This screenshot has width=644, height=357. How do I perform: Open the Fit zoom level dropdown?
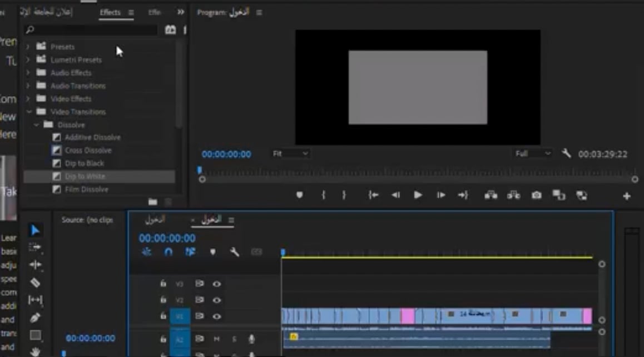pos(290,153)
